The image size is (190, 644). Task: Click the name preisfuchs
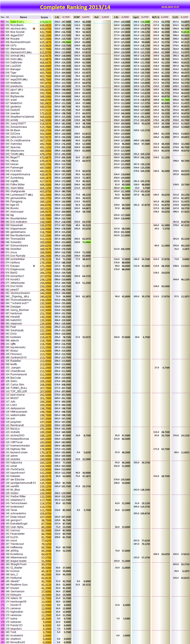click(x=17, y=86)
